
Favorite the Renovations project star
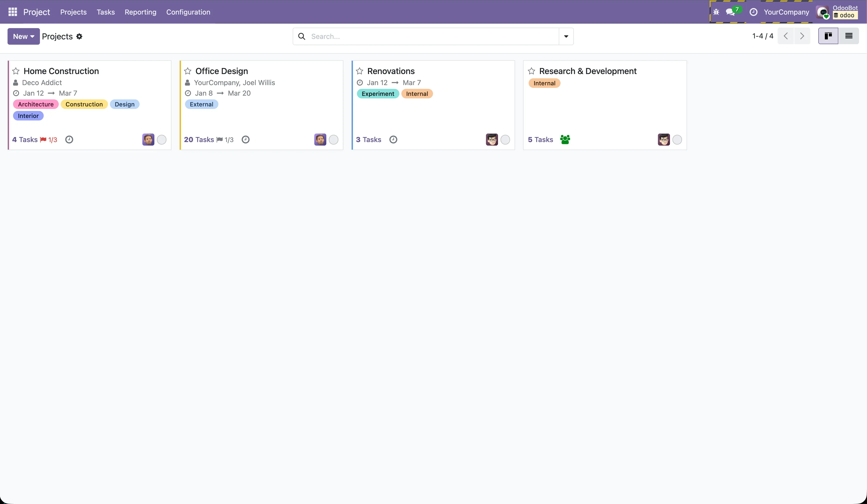359,71
